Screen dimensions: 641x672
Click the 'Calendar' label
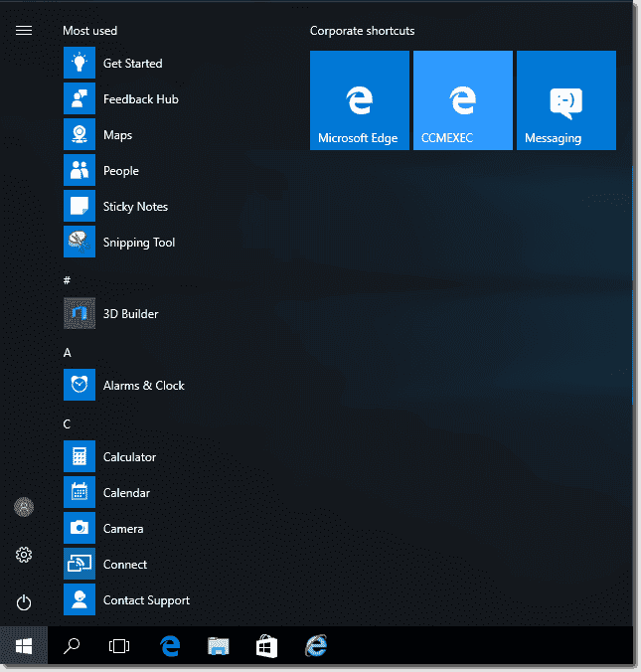(x=127, y=493)
